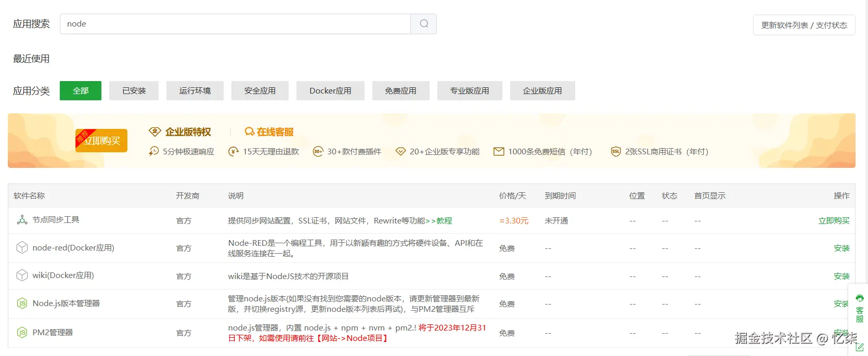868x356 pixels.
Task: Click the 在线客服 banner heading
Action: coord(275,132)
